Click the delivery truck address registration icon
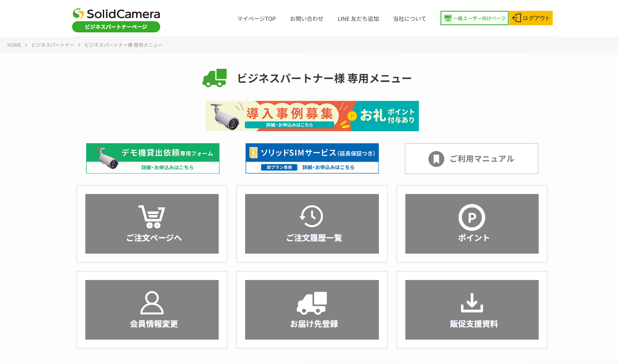This screenshot has height=364, width=618. (312, 303)
